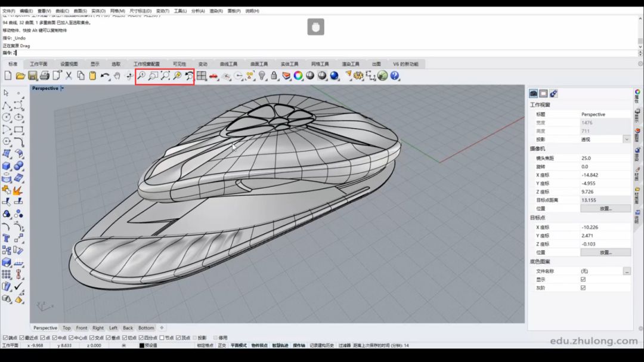The image size is (644, 362).
Task: Select the Polyline tool in left toolbar
Action: 6,106
